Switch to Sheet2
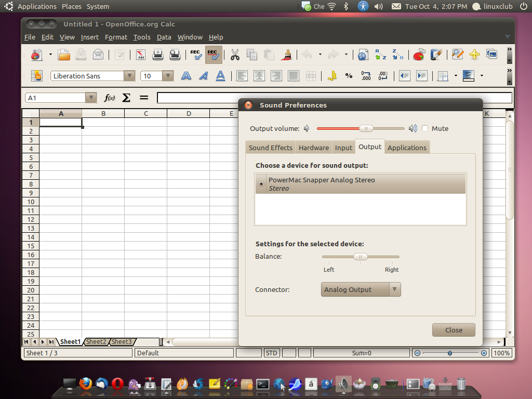The width and height of the screenshot is (532, 399). (96, 341)
